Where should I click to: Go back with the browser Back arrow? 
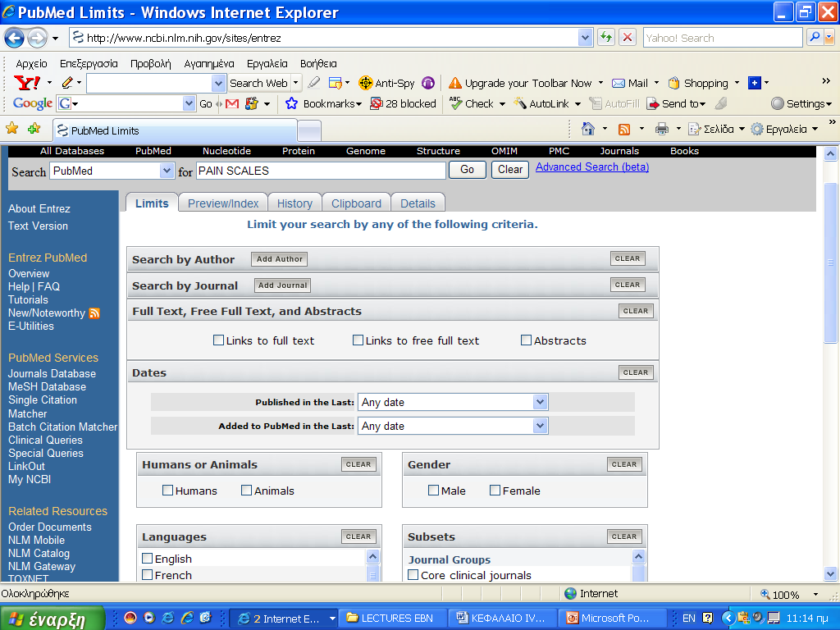click(14, 38)
